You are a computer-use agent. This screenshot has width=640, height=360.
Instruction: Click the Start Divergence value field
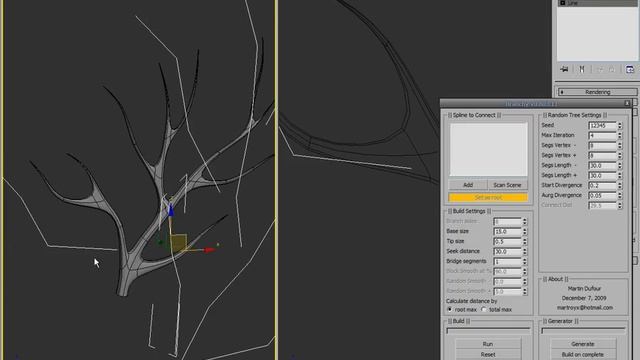(602, 185)
